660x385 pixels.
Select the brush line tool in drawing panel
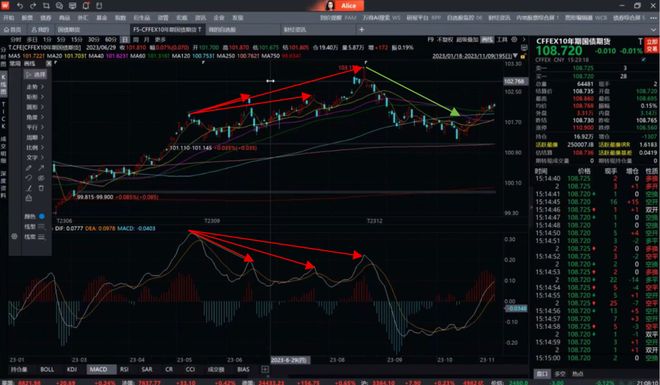[29, 188]
